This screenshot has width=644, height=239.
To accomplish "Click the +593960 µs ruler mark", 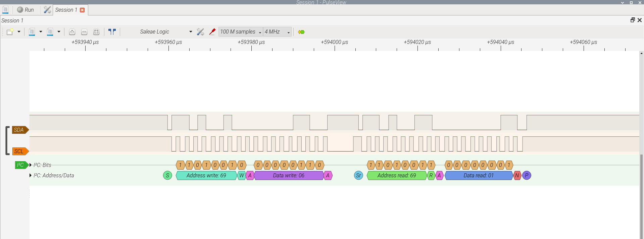I will 168,42.
